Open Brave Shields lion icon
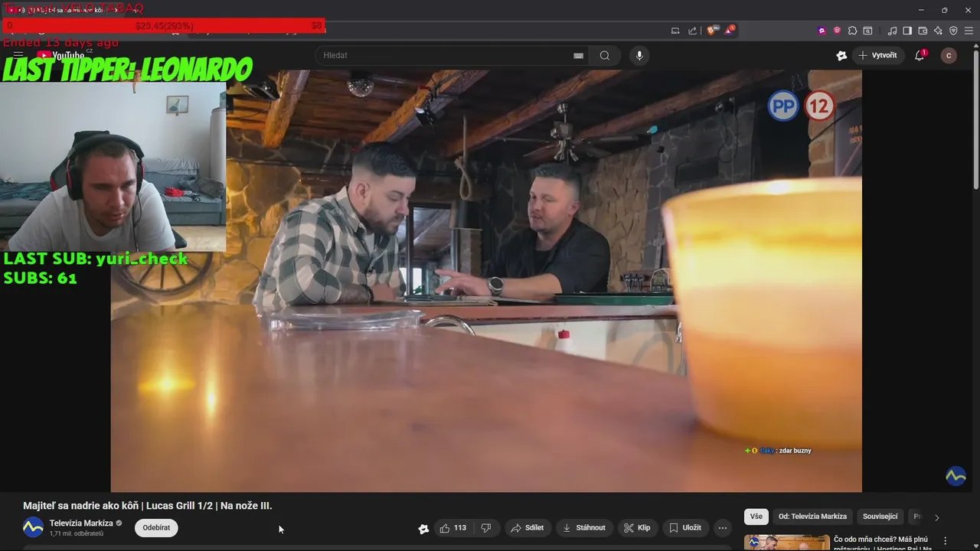 coord(712,31)
